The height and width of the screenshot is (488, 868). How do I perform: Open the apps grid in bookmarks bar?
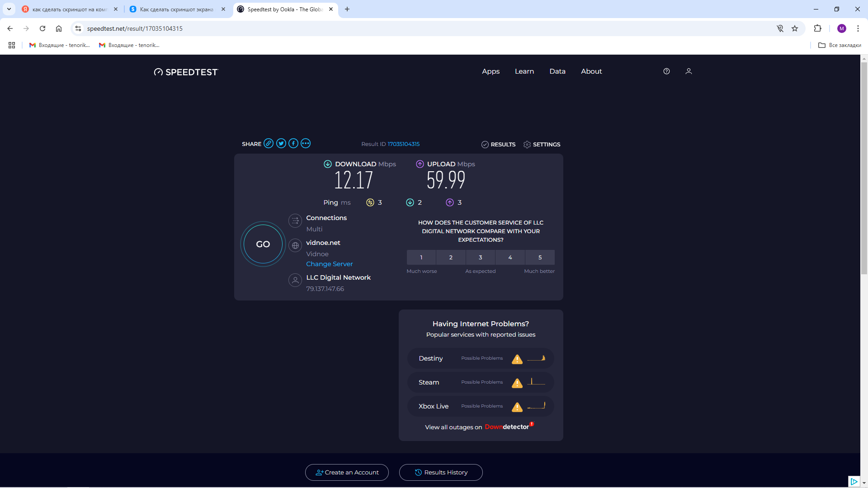12,45
